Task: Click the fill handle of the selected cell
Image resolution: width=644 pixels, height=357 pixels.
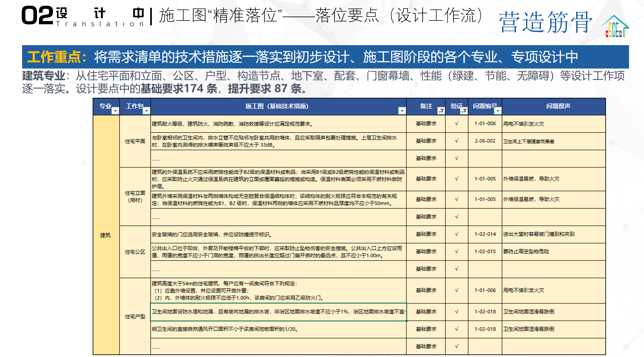Action: (x=406, y=321)
